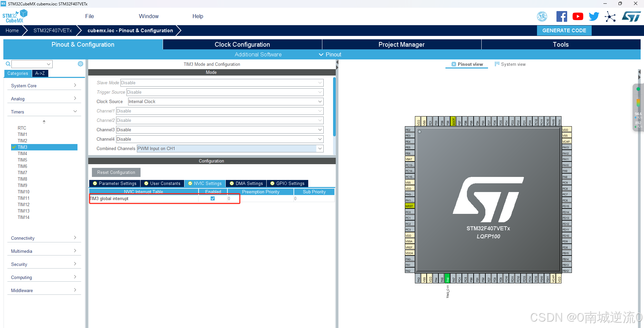Open the Channel4 dropdown
The image size is (644, 328).
tap(220, 139)
